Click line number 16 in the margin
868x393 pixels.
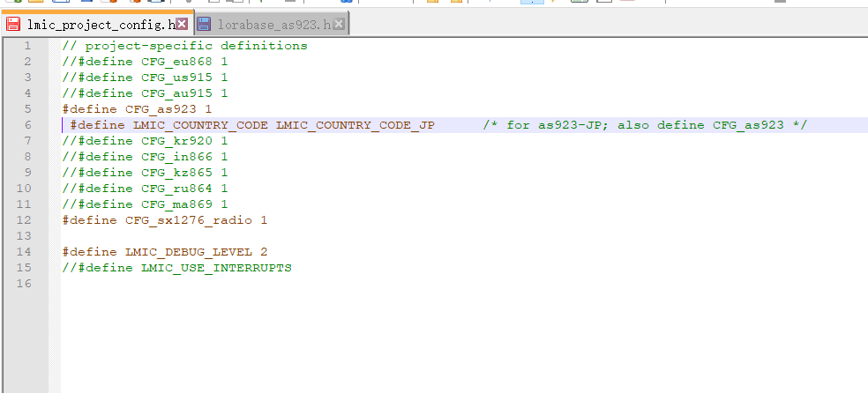pos(24,284)
